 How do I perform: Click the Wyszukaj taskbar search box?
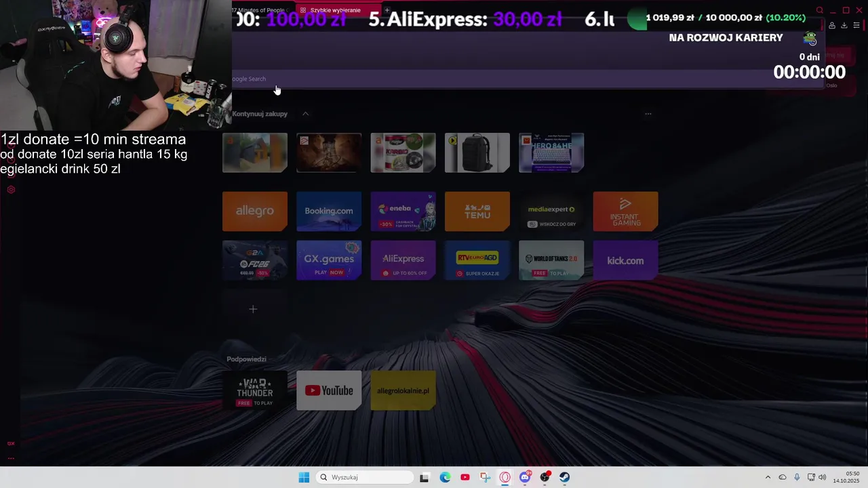[365, 477]
